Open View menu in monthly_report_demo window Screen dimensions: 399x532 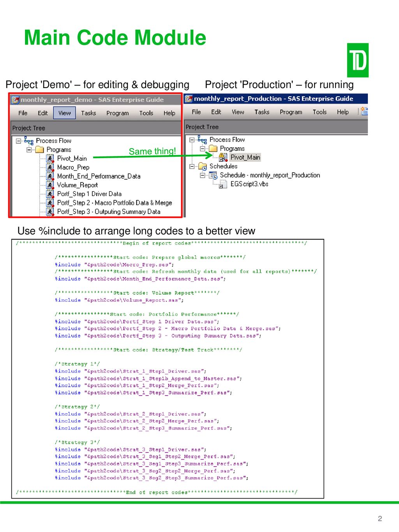pyautogui.click(x=65, y=113)
